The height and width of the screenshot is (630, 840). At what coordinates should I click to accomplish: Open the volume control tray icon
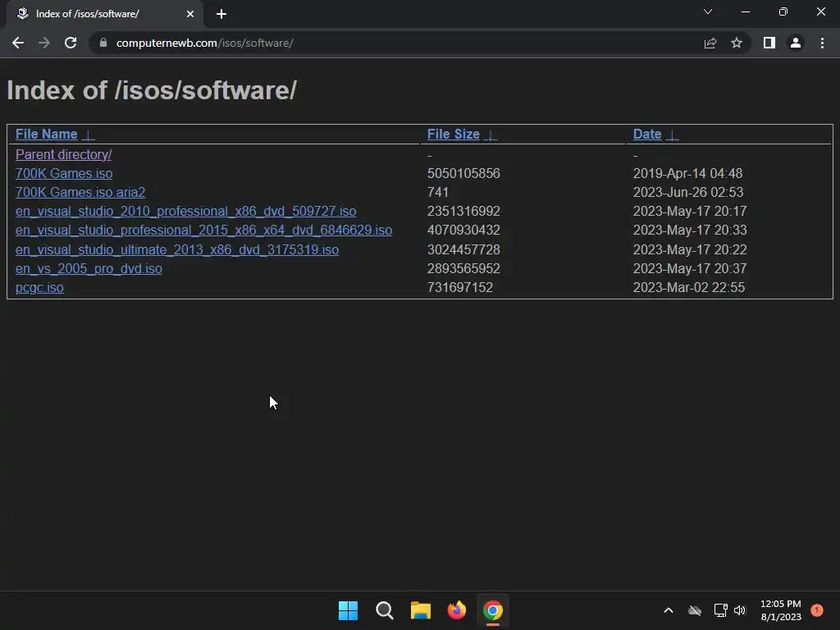point(740,610)
